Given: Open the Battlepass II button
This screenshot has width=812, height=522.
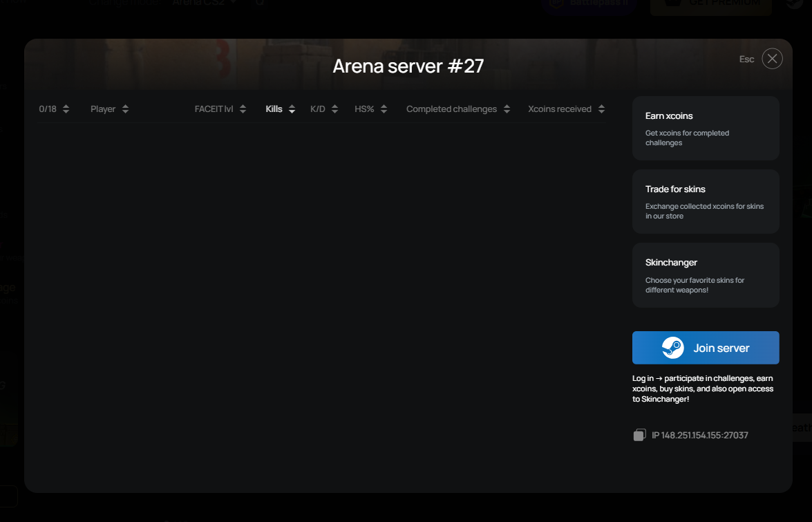Looking at the screenshot, I should coord(589,4).
